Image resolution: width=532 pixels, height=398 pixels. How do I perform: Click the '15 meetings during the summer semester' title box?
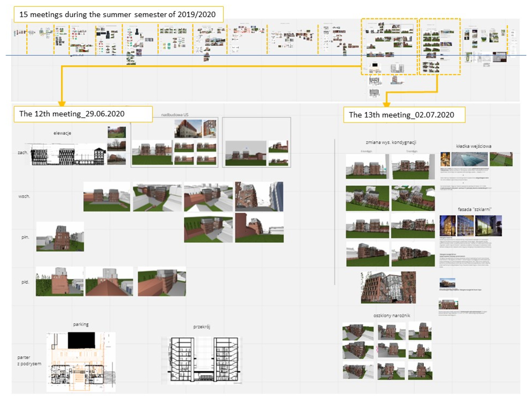tap(118, 14)
